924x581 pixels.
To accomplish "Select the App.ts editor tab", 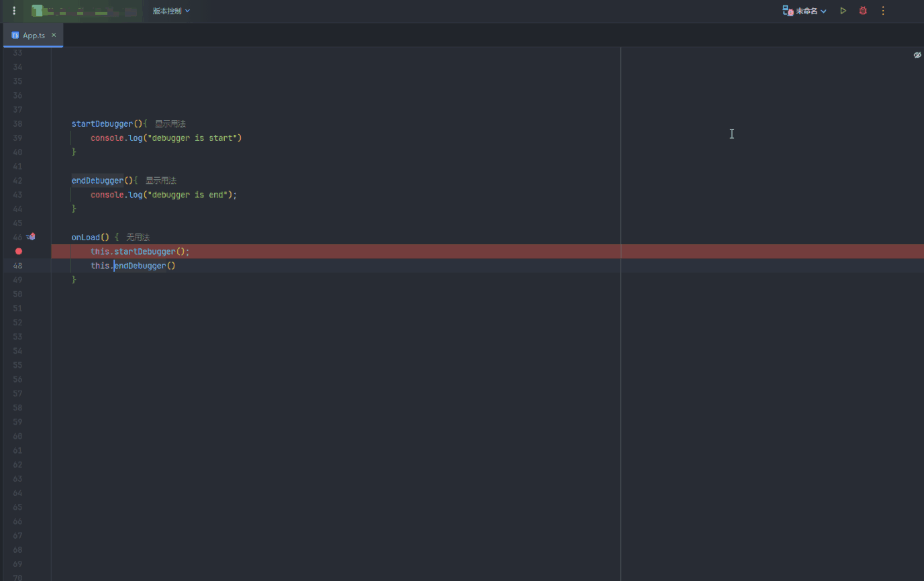I will pyautogui.click(x=32, y=35).
